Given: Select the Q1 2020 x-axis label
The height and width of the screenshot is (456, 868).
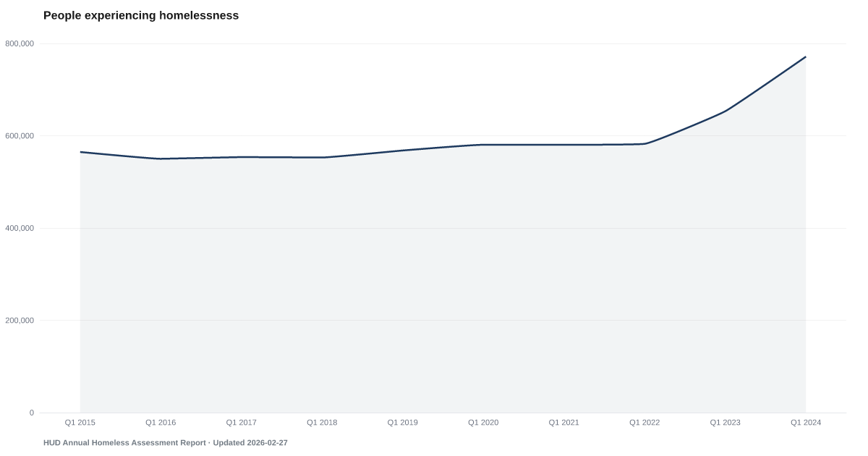Looking at the screenshot, I should point(483,422).
